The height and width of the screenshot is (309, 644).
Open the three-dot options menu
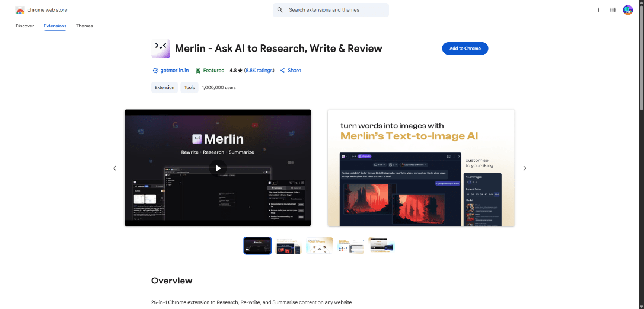598,10
